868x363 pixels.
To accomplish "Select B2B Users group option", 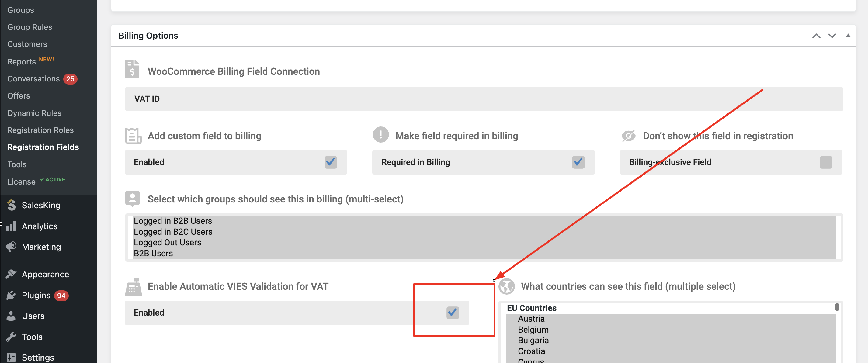I will point(484,253).
